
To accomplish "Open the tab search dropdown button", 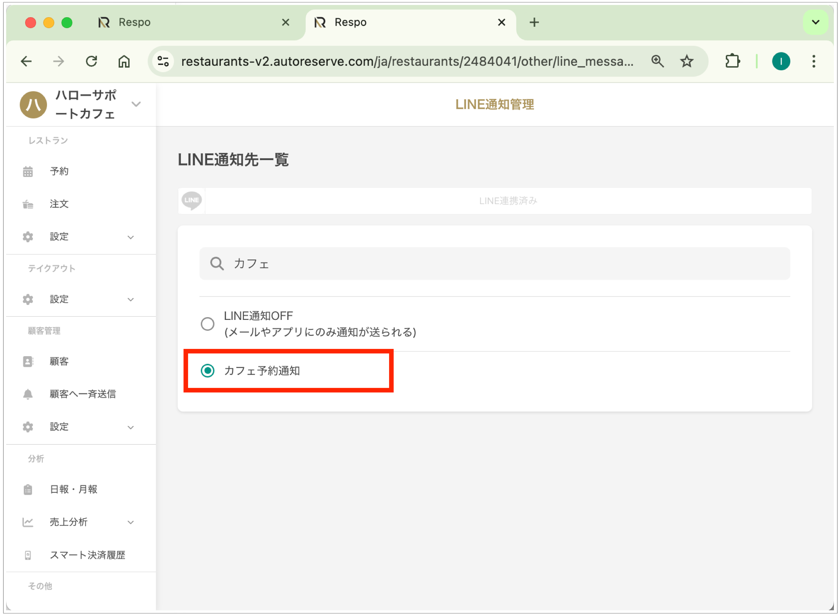I will coord(815,22).
